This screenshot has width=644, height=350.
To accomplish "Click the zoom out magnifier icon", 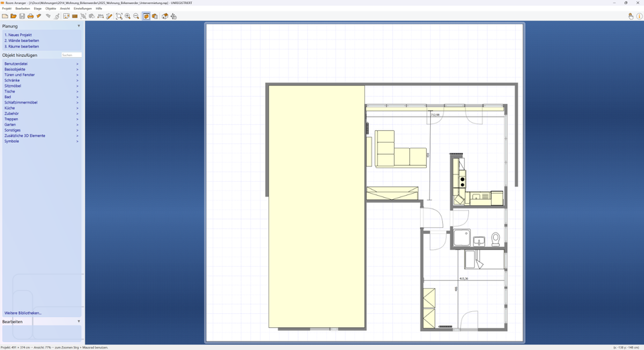I will click(136, 16).
